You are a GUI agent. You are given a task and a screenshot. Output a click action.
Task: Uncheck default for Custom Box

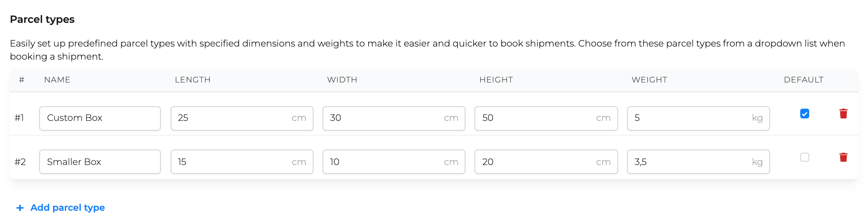click(x=804, y=114)
